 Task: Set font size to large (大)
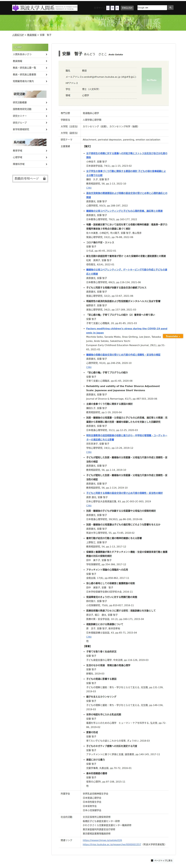[x=117, y=8]
